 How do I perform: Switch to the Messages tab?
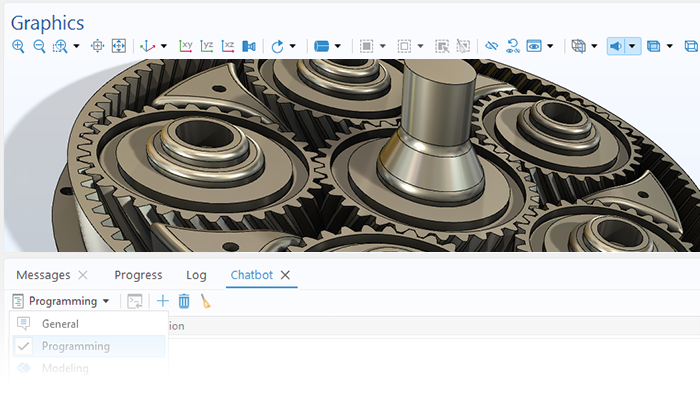pyautogui.click(x=43, y=275)
